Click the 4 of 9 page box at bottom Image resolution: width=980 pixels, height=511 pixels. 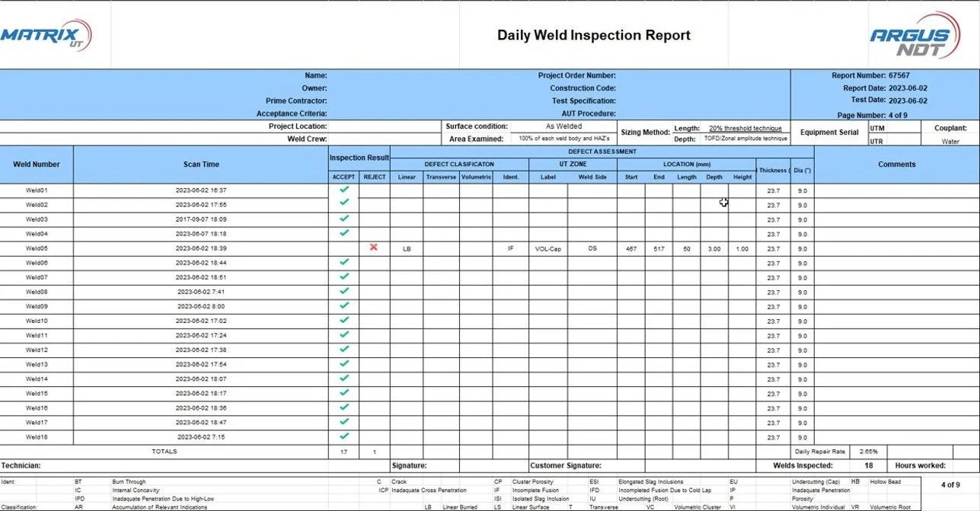pyautogui.click(x=950, y=484)
